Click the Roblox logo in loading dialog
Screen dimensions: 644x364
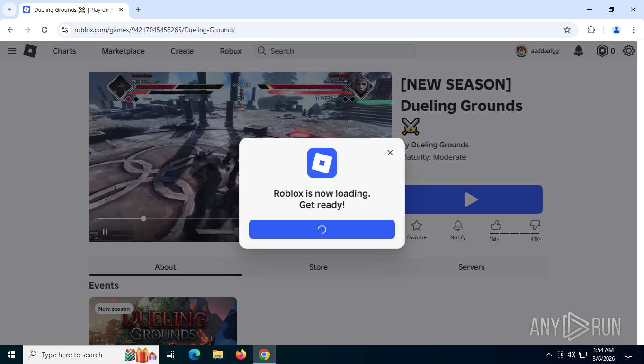coord(322,163)
